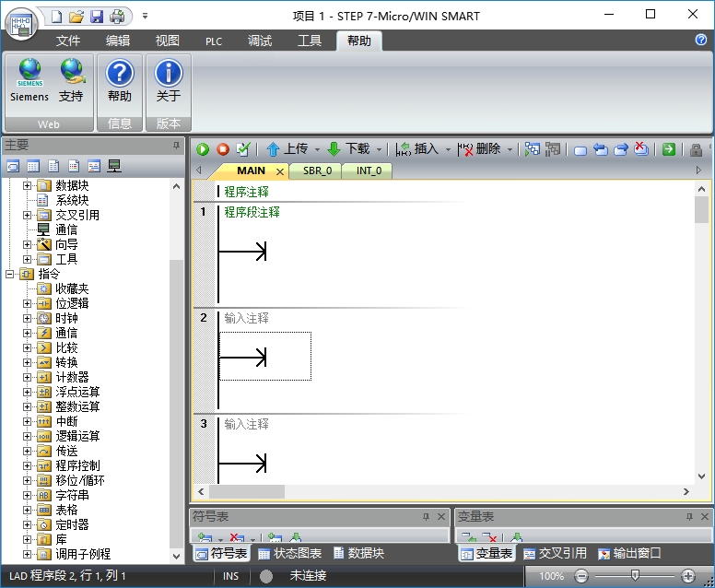Click the help question icon at ribbon right

click(x=701, y=41)
